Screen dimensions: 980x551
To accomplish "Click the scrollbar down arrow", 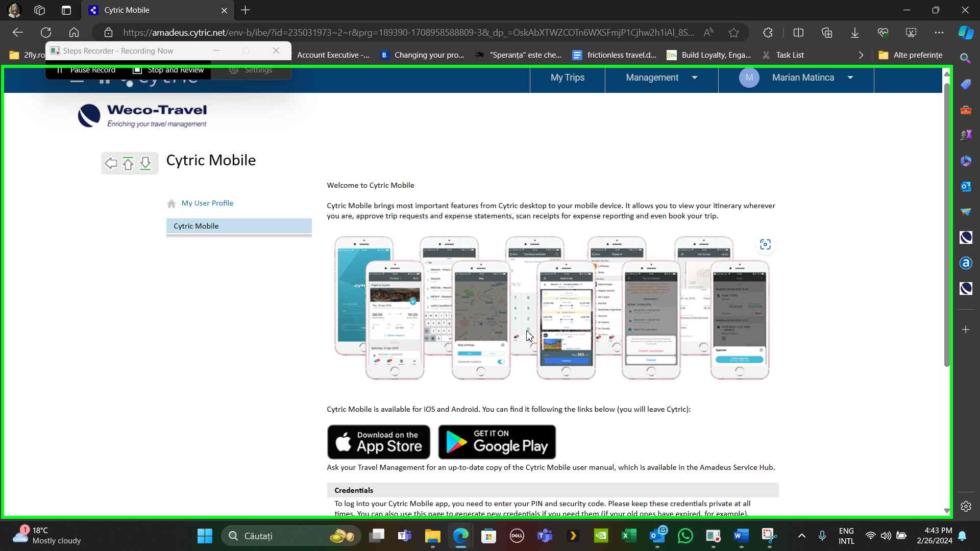I will pyautogui.click(x=947, y=511).
